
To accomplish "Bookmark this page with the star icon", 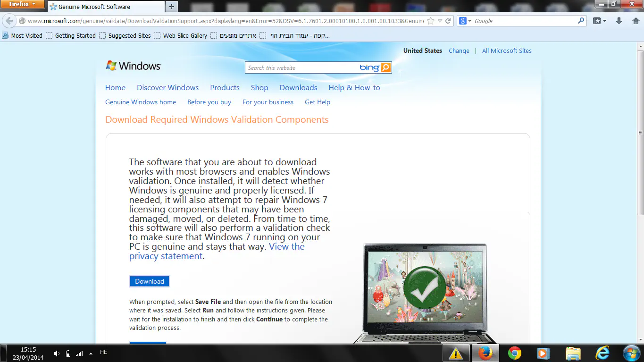I will pyautogui.click(x=430, y=21).
